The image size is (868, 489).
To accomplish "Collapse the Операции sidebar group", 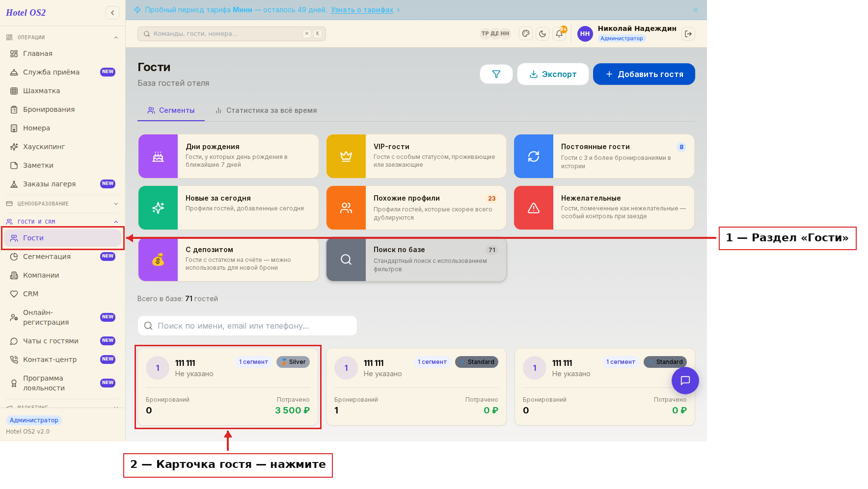I will point(63,37).
